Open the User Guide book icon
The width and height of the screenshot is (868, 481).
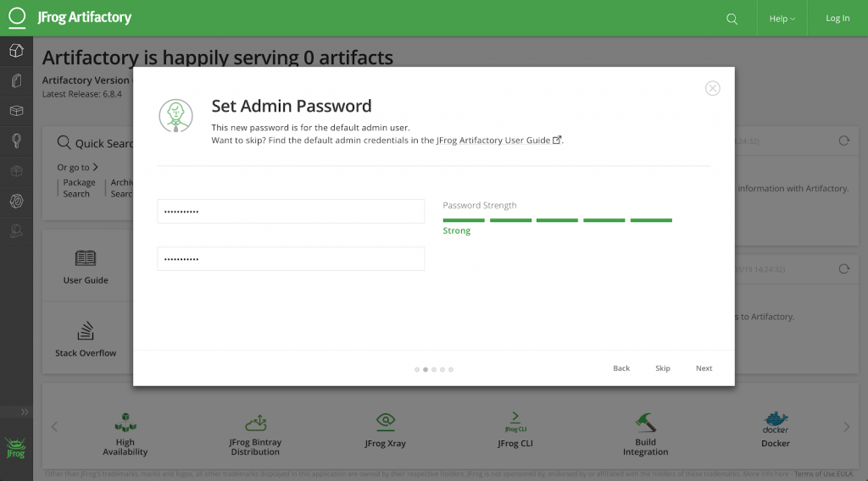click(86, 258)
